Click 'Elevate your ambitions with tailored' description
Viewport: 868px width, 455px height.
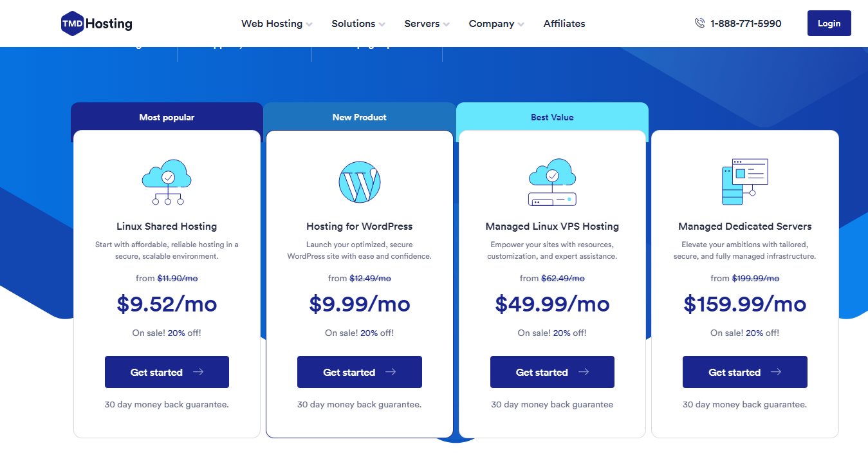745,250
